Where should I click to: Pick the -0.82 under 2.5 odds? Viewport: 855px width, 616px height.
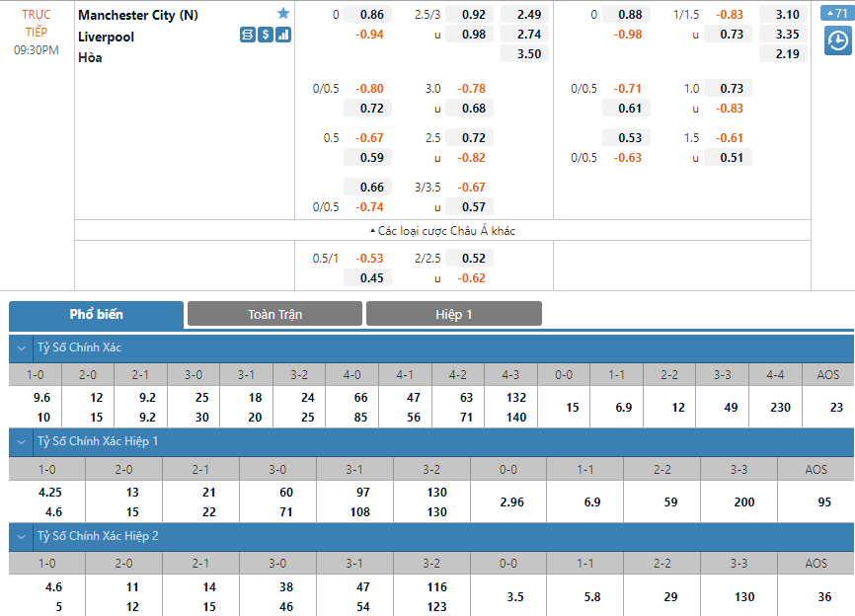470,158
